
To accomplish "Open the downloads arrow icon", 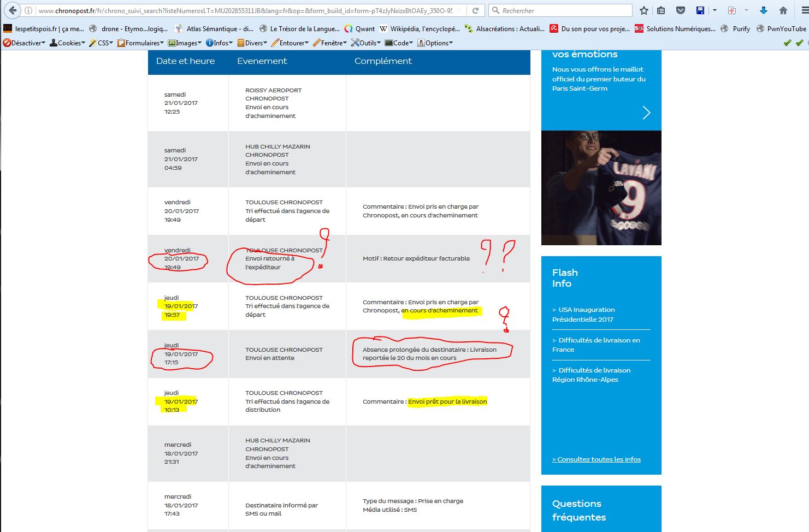I will point(764,10).
